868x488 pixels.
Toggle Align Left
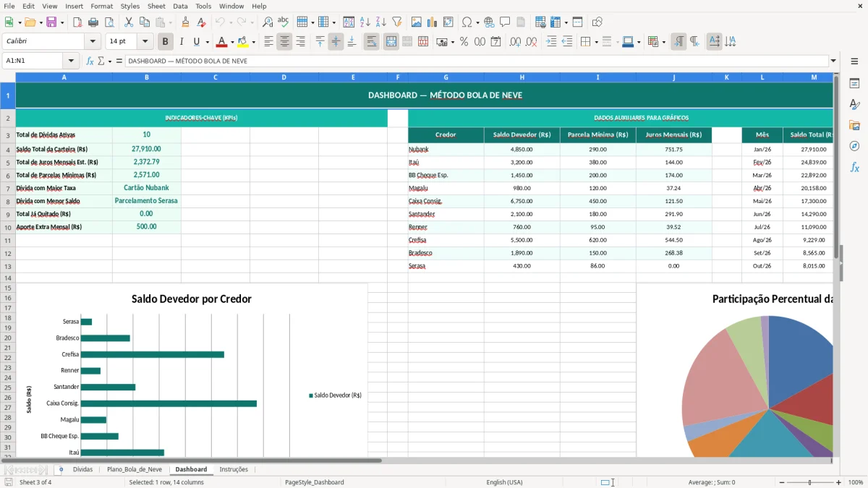[268, 42]
